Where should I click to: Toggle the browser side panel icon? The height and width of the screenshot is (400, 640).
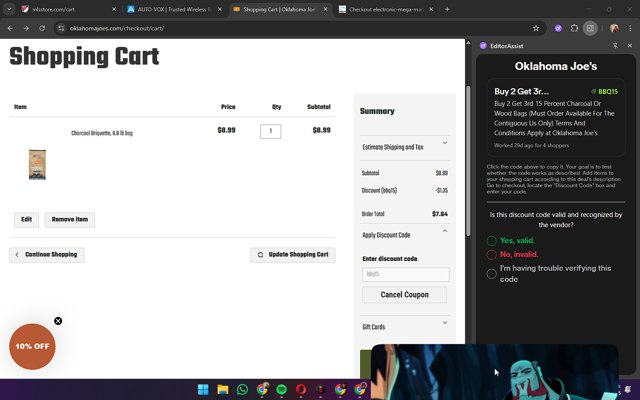coord(590,28)
